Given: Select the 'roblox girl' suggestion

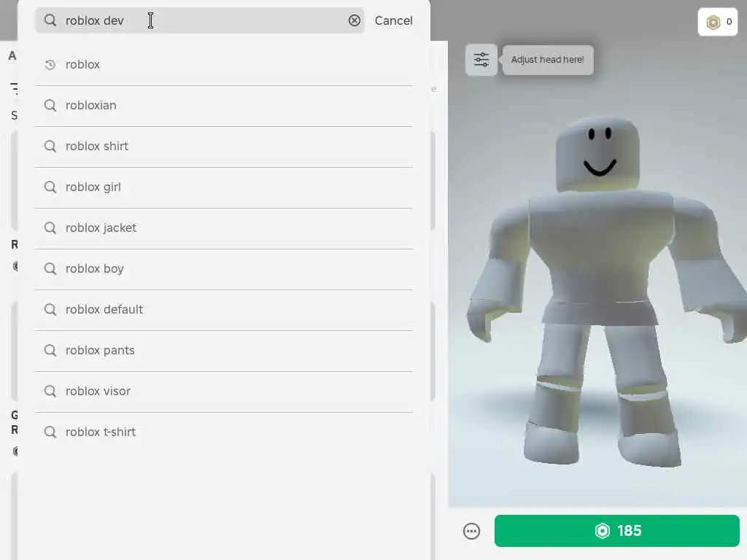Looking at the screenshot, I should point(223,187).
